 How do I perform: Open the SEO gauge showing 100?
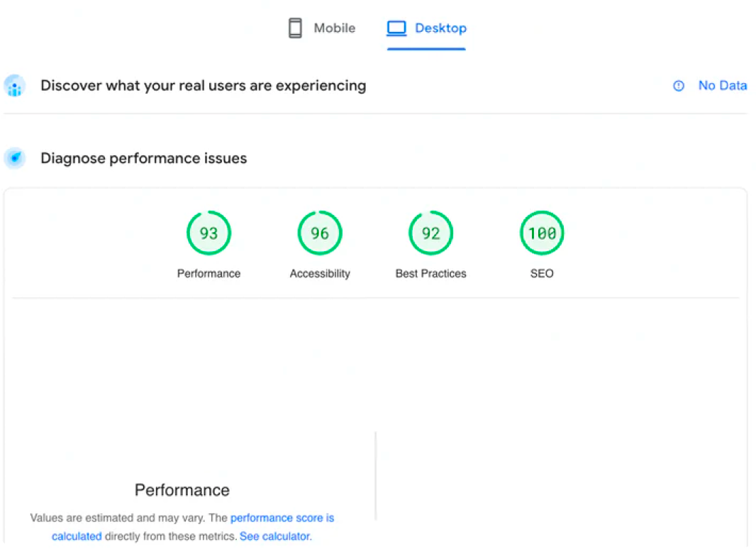[542, 233]
